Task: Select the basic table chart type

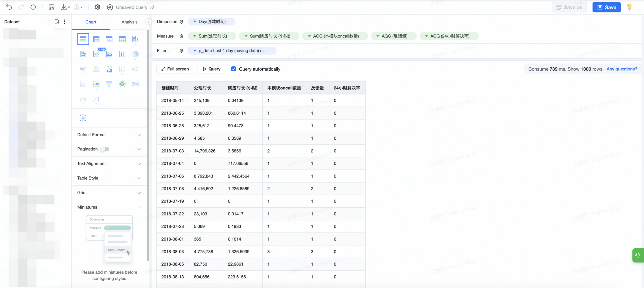Action: 83,39
